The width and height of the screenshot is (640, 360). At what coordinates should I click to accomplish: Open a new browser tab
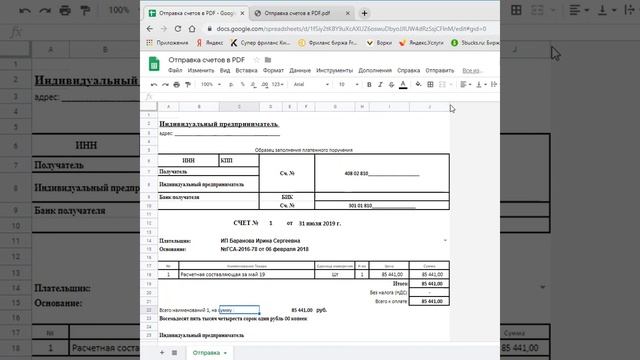coord(364,13)
